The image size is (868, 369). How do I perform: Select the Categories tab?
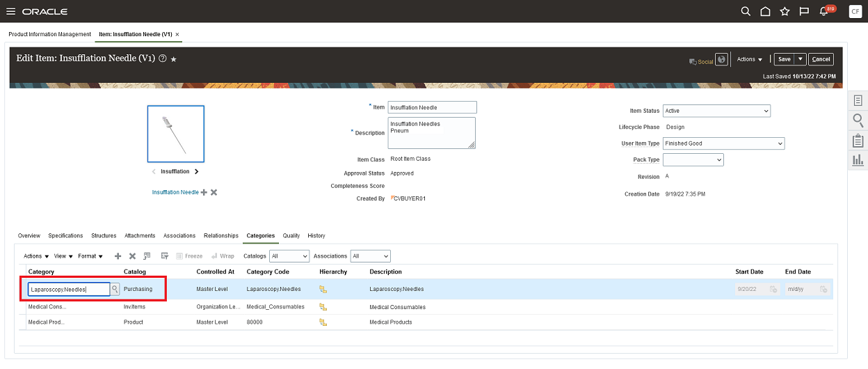(261, 235)
